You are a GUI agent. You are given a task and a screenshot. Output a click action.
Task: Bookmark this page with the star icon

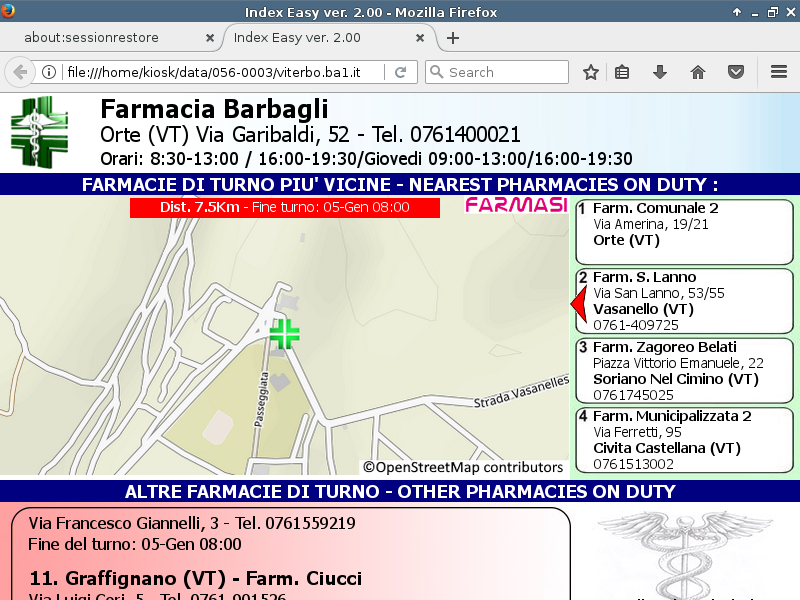click(591, 72)
